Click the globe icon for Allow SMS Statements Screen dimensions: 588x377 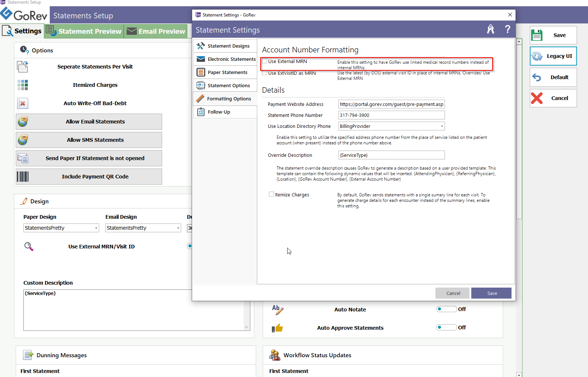click(x=23, y=140)
